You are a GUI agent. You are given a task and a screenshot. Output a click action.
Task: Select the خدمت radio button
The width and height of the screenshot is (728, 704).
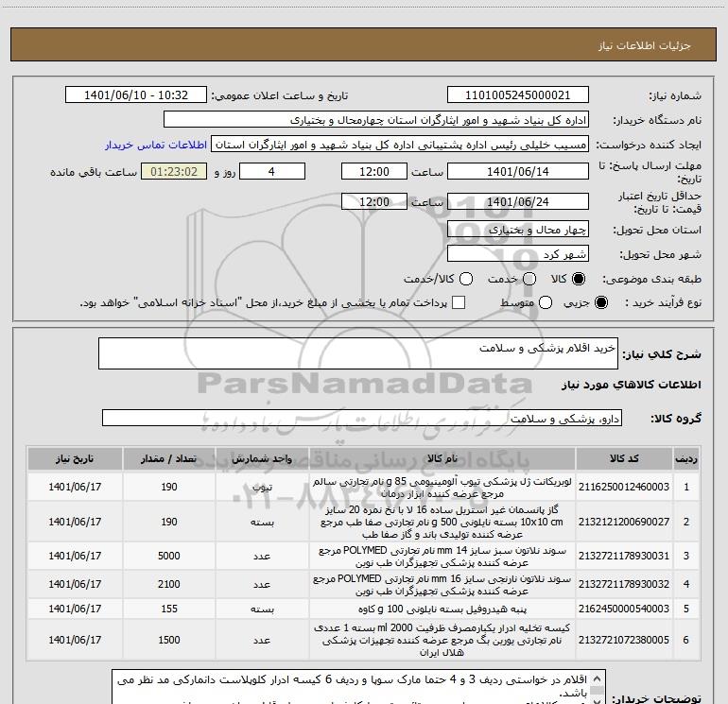coord(529,279)
